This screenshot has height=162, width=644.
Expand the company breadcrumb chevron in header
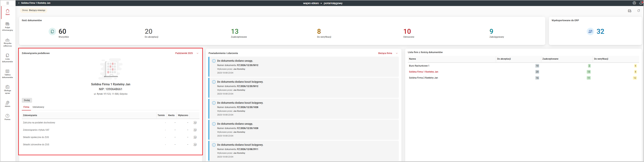[19, 3]
